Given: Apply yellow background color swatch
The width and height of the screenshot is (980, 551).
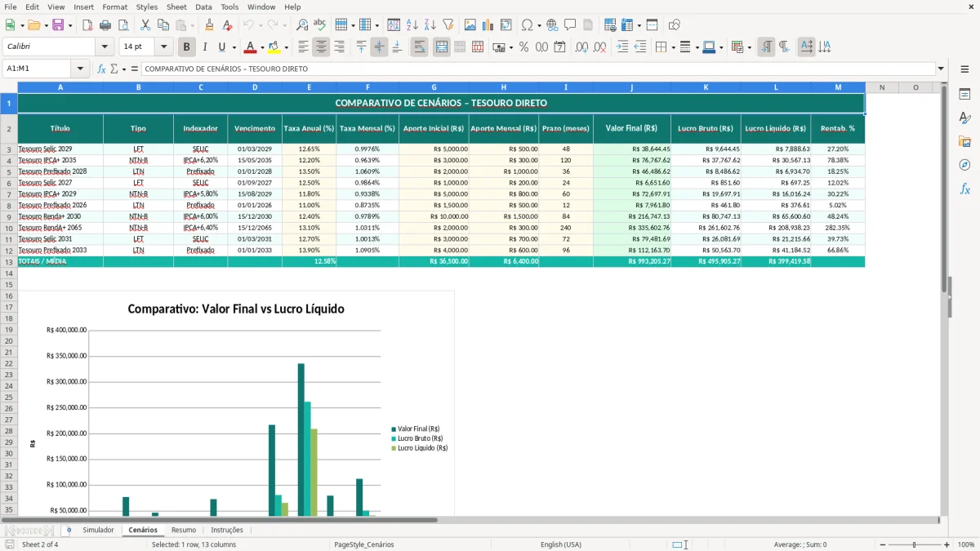Looking at the screenshot, I should click(274, 47).
